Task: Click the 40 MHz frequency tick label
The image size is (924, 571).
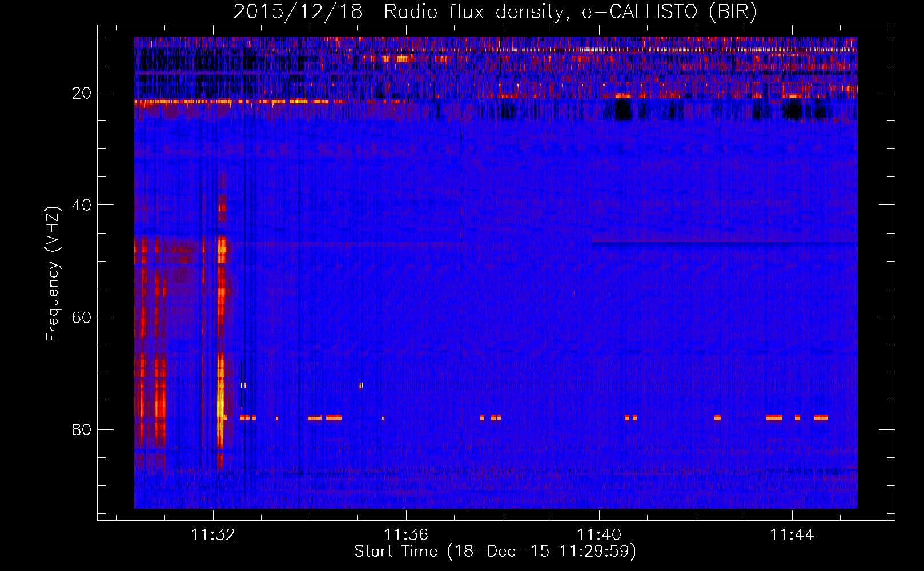Action: coord(82,205)
